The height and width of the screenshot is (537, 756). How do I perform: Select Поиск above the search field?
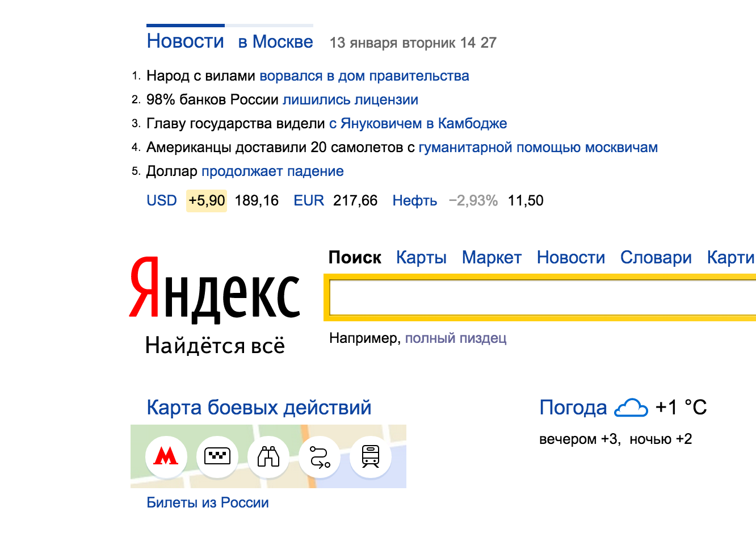point(355,257)
